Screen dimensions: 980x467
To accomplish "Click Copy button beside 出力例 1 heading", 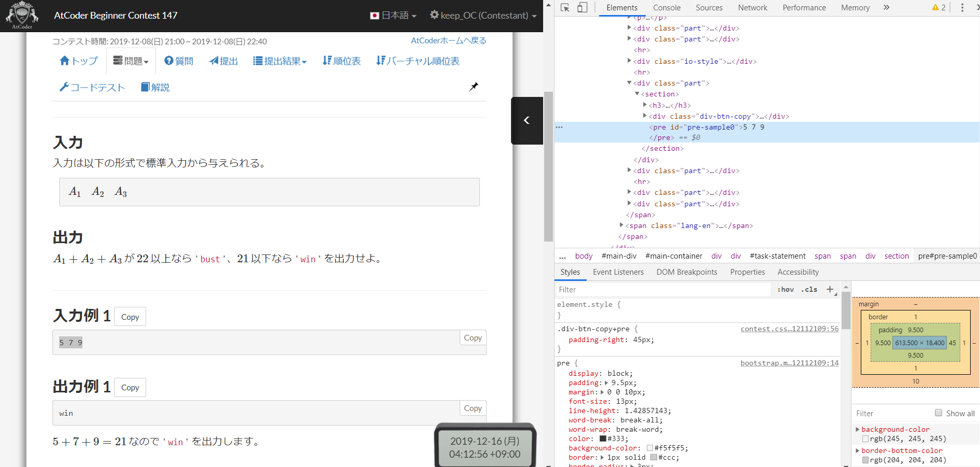I will click(x=130, y=387).
